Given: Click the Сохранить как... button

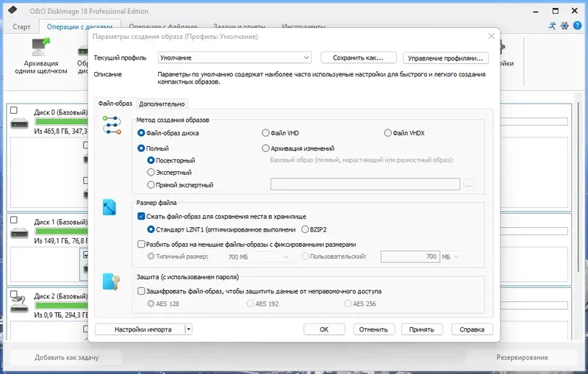Looking at the screenshot, I should [358, 58].
